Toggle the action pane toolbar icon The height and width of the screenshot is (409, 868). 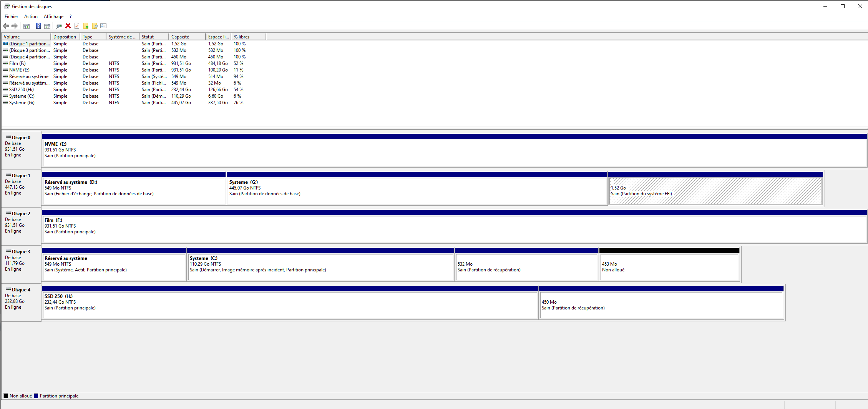point(47,26)
